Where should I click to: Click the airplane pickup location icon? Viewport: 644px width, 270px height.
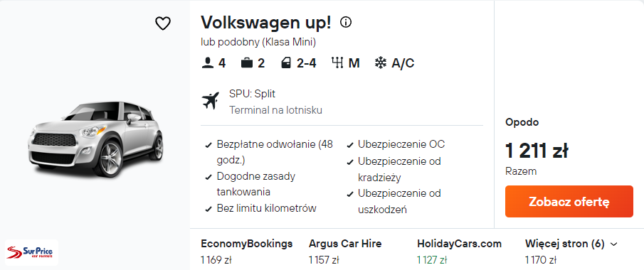click(x=211, y=101)
